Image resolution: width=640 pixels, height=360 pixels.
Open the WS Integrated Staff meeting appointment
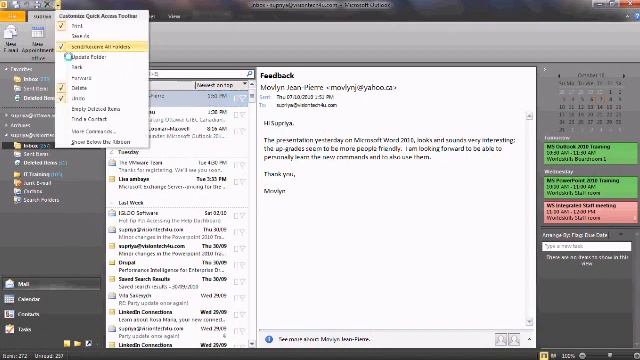tap(590, 212)
